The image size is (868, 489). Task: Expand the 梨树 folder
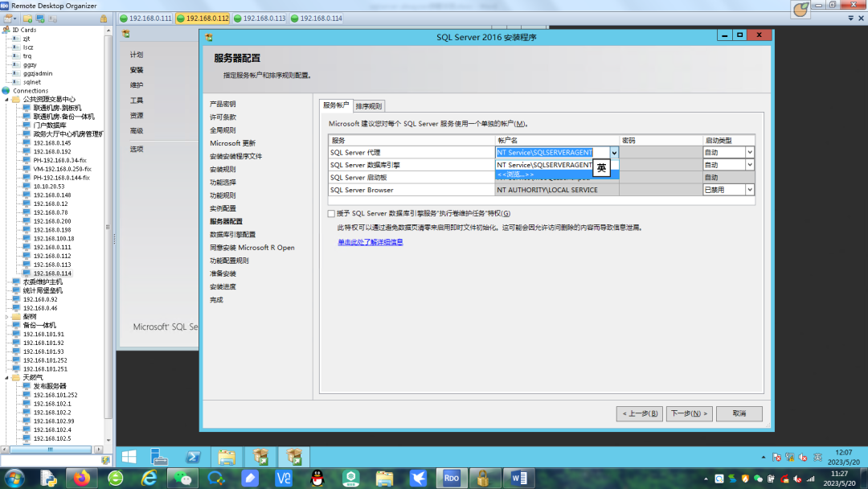point(6,317)
